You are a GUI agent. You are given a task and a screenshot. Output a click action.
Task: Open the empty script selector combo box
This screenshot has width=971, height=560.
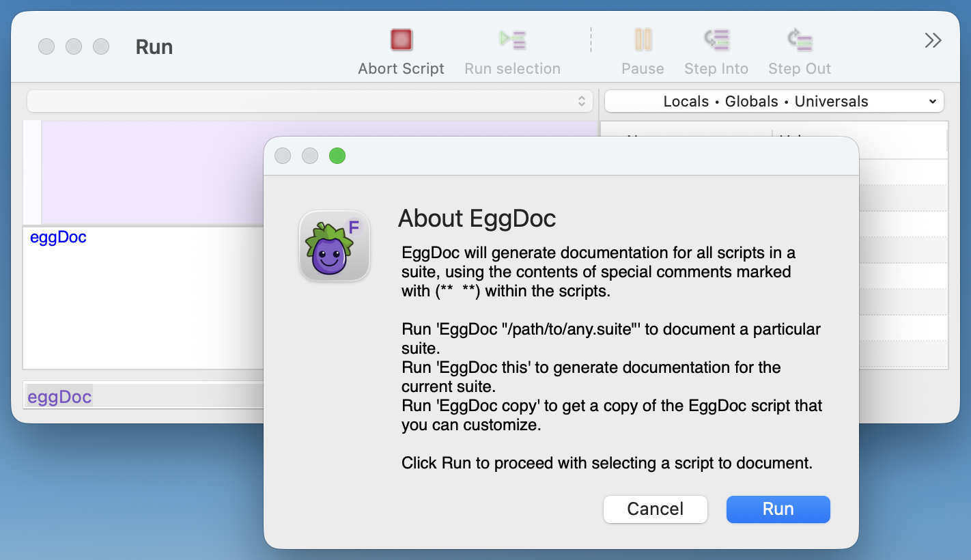click(307, 100)
